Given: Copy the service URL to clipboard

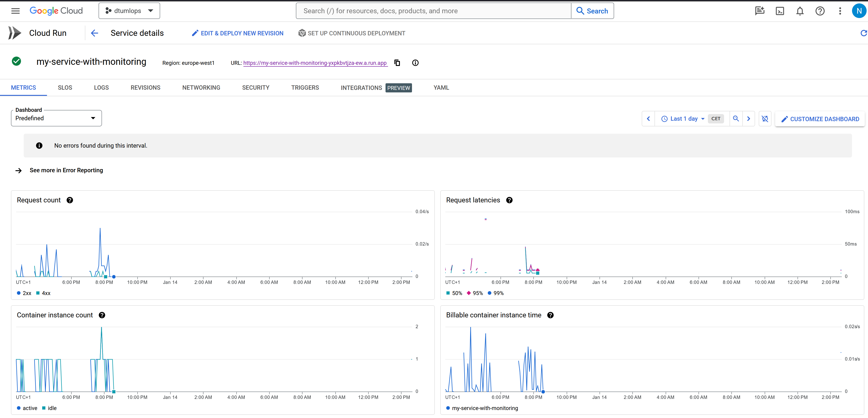Looking at the screenshot, I should tap(397, 63).
